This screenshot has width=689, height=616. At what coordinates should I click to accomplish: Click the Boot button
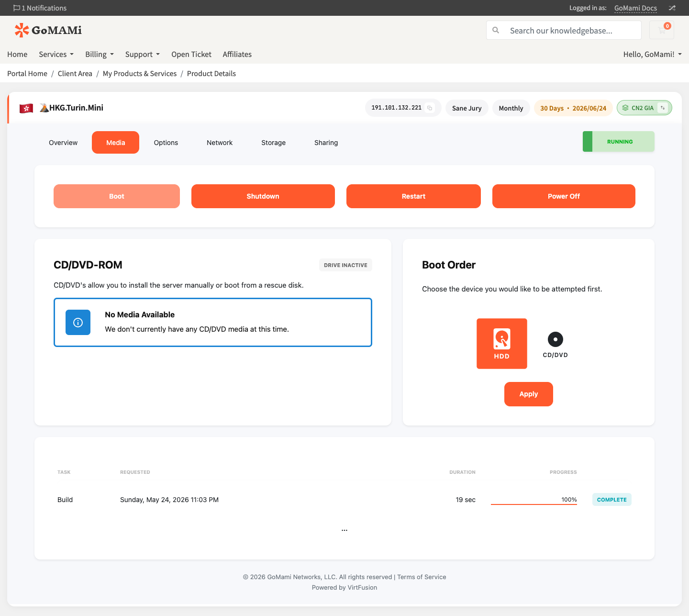[x=117, y=196]
